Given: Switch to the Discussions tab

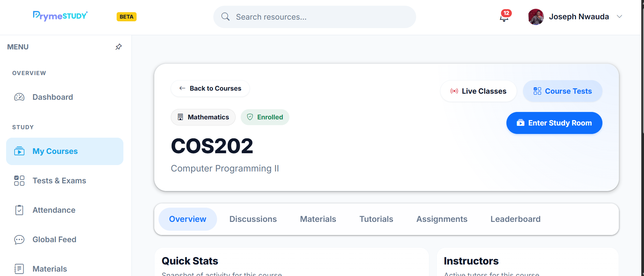Looking at the screenshot, I should [253, 219].
